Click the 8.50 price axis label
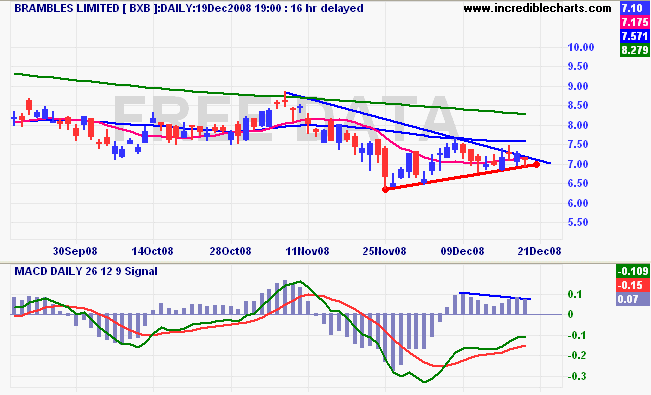This screenshot has width=651, height=395. click(x=578, y=105)
